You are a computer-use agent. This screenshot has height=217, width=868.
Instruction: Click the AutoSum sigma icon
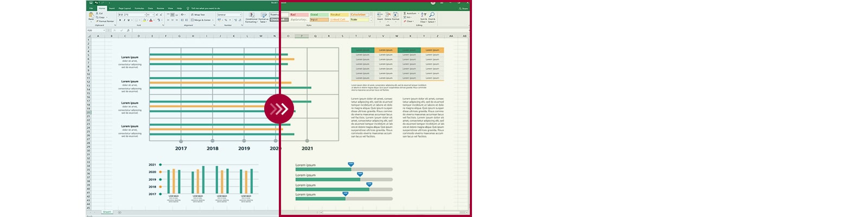click(x=405, y=13)
